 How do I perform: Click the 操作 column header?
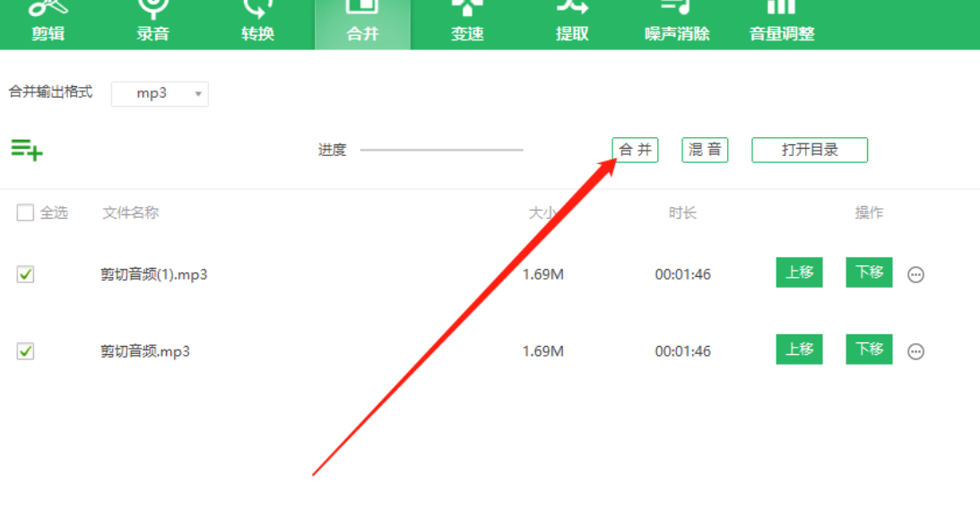870,213
